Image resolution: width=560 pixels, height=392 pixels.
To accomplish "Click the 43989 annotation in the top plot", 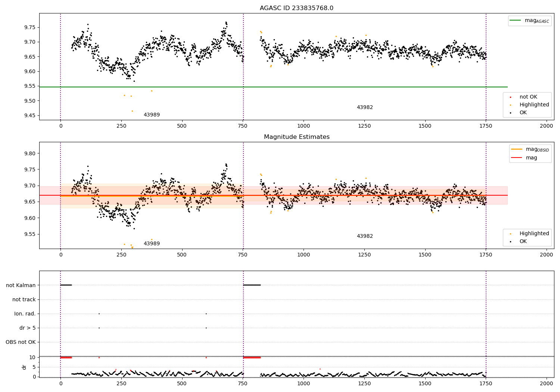I will click(x=152, y=115).
